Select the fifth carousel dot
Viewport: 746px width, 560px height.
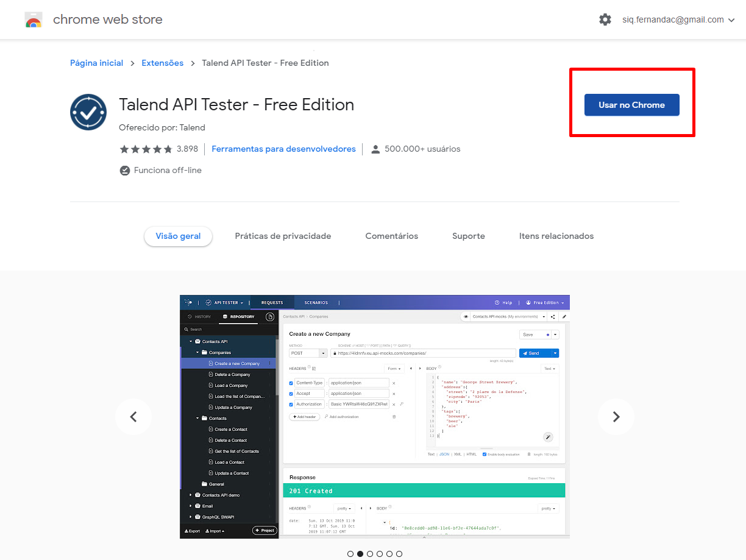click(x=389, y=554)
